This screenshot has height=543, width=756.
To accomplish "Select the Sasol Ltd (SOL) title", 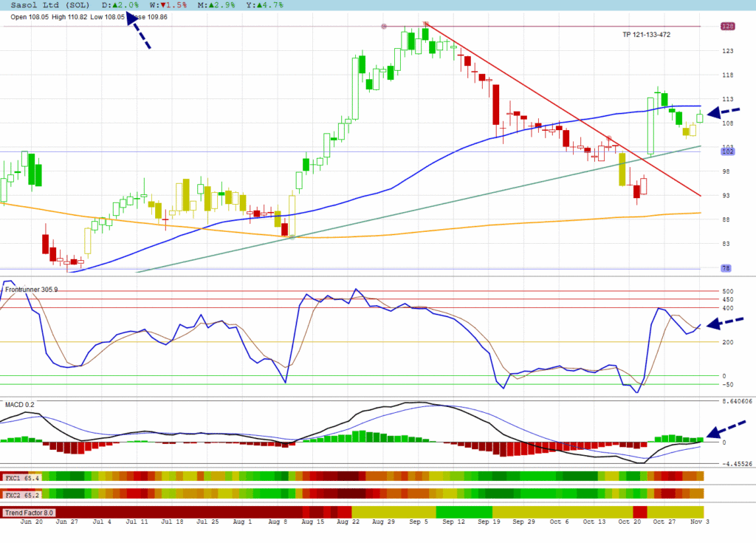I will pyautogui.click(x=49, y=5).
